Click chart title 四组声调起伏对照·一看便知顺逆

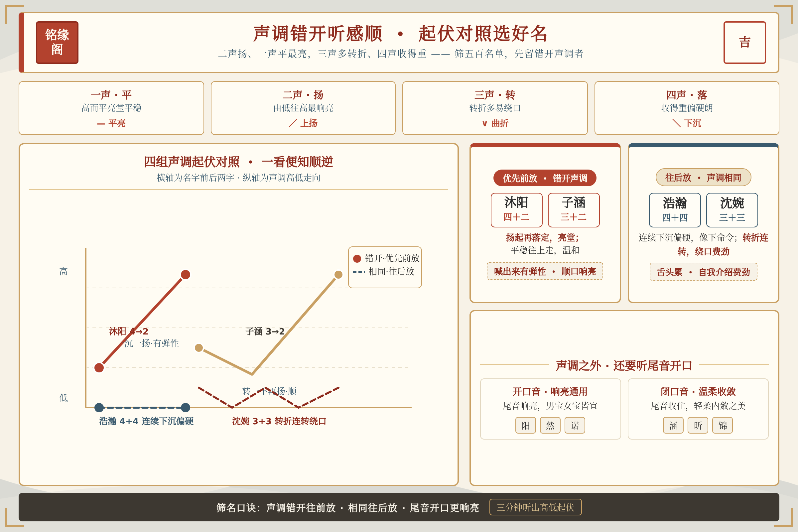(238, 162)
